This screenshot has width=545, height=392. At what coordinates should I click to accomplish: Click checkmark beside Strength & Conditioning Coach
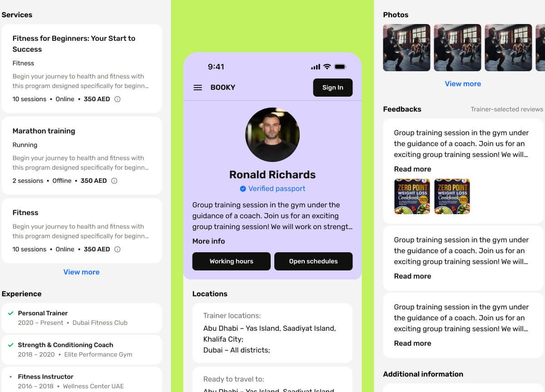(11, 345)
